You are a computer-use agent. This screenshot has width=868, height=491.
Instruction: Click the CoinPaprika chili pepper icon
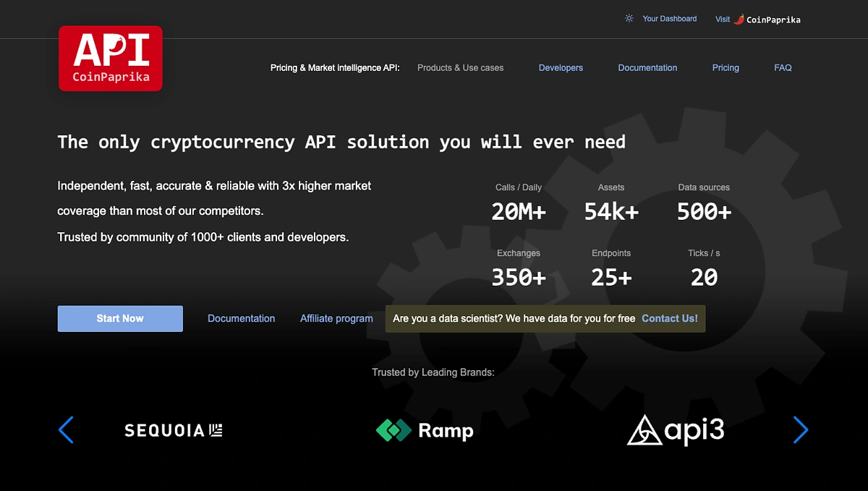pyautogui.click(x=739, y=20)
